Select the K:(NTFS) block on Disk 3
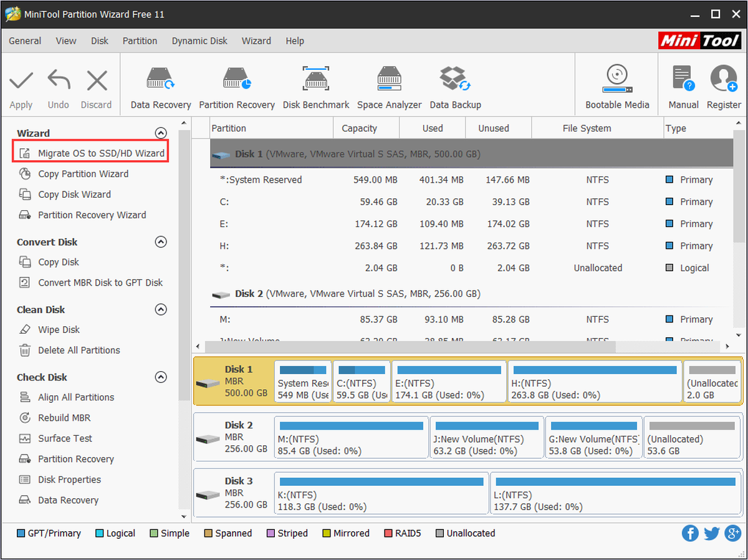Image resolution: width=748 pixels, height=560 pixels. pos(382,493)
